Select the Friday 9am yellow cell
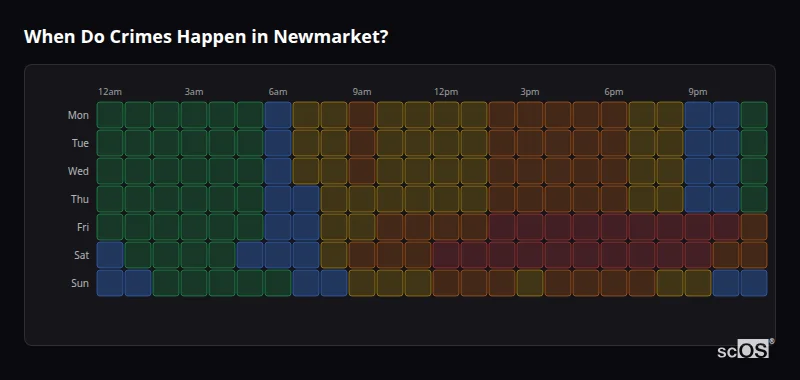800x380 pixels. 362,227
